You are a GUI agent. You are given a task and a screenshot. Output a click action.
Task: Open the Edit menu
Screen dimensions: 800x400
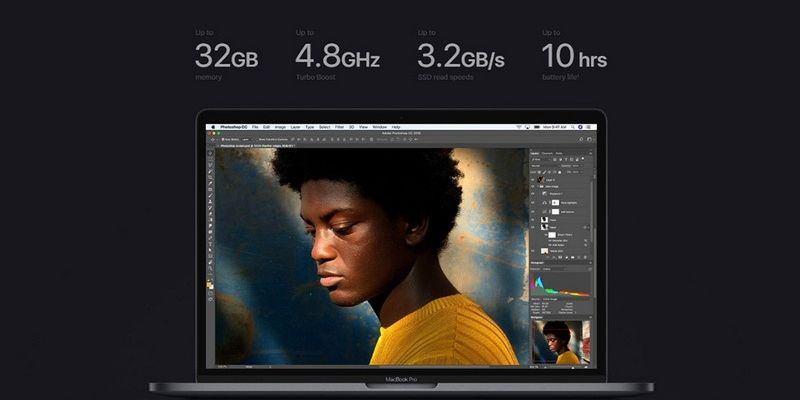(x=266, y=127)
